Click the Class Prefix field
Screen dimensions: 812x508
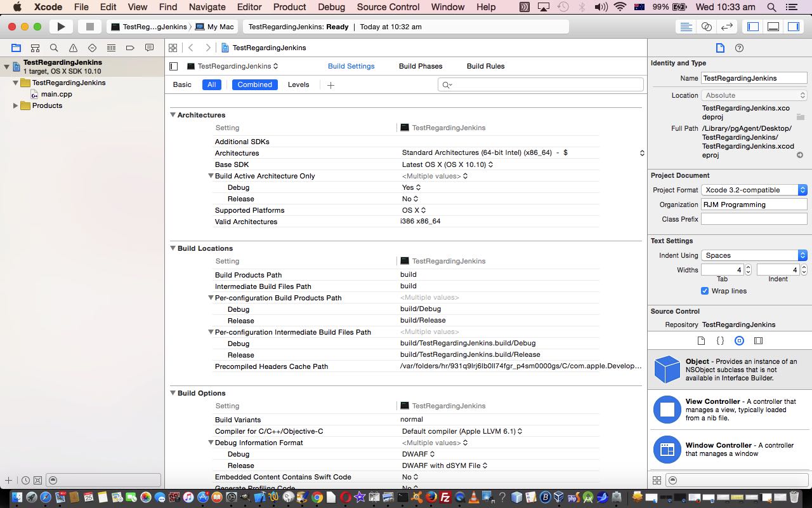[754, 219]
